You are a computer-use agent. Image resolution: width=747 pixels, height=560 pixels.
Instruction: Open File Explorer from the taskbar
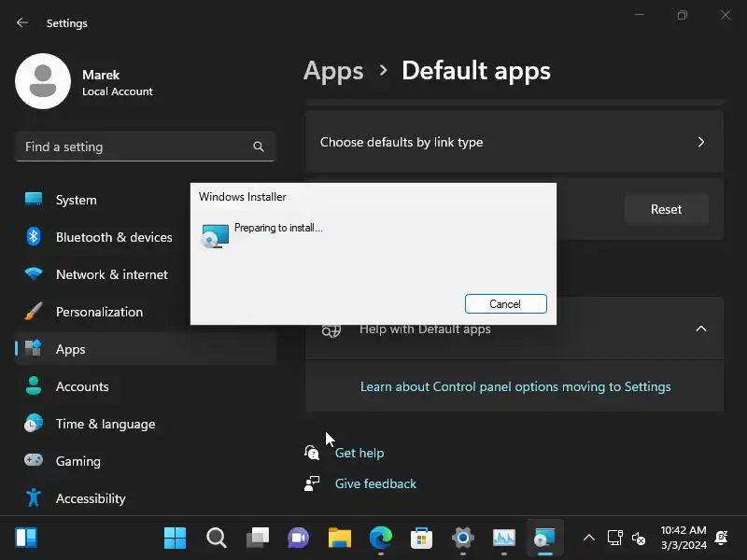click(340, 539)
